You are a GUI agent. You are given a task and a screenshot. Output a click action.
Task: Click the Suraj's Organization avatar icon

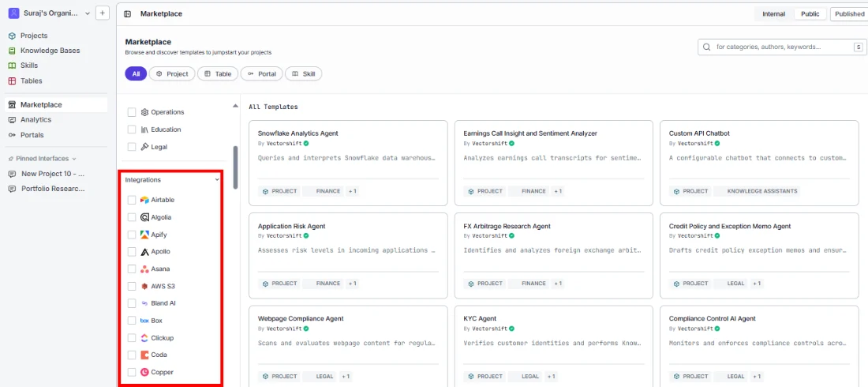point(13,13)
